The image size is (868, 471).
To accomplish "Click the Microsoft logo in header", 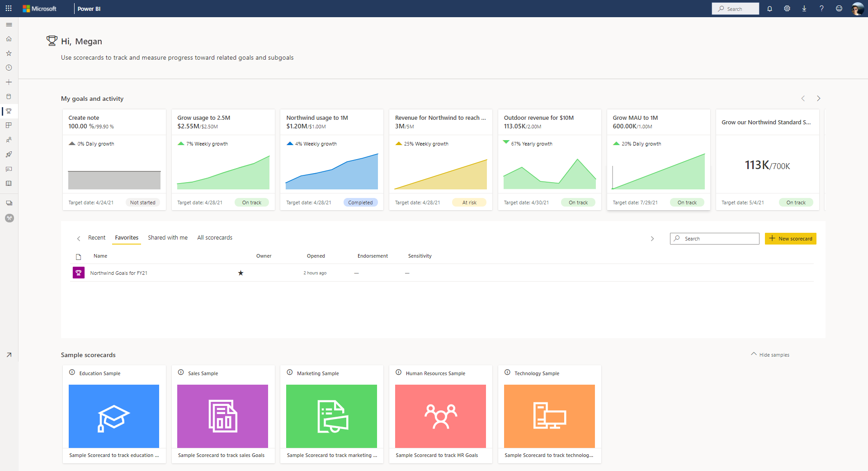I will [x=40, y=9].
